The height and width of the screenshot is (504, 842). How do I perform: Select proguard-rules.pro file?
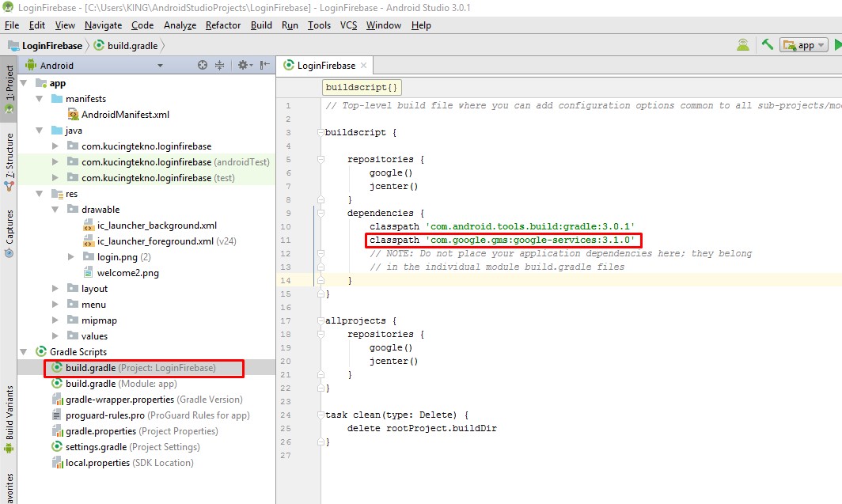[151, 415]
